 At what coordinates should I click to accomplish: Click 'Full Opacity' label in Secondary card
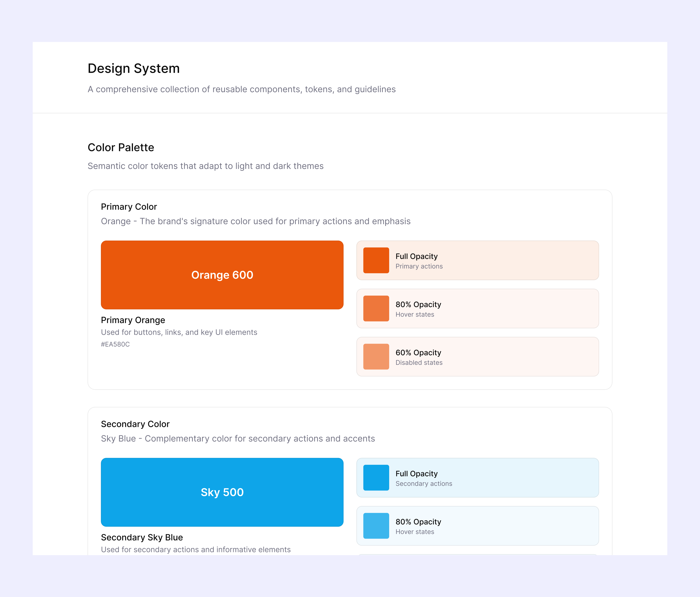pyautogui.click(x=417, y=474)
